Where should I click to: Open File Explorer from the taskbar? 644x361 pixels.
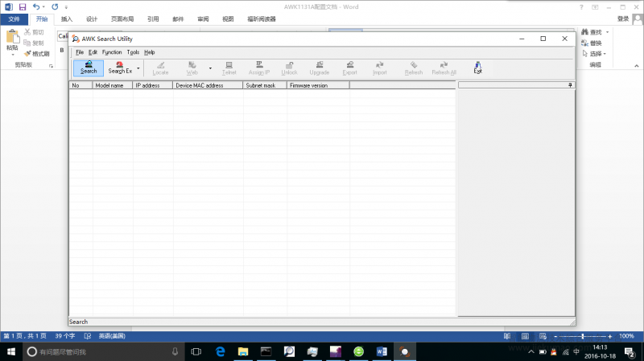coord(243,351)
